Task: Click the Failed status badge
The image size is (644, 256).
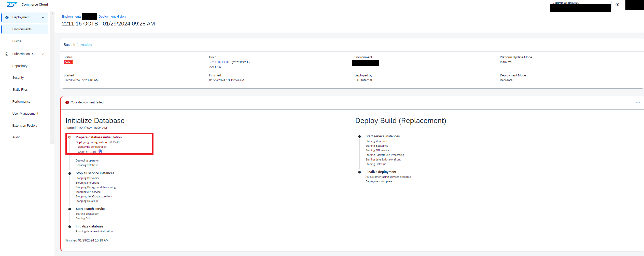Action: click(68, 62)
